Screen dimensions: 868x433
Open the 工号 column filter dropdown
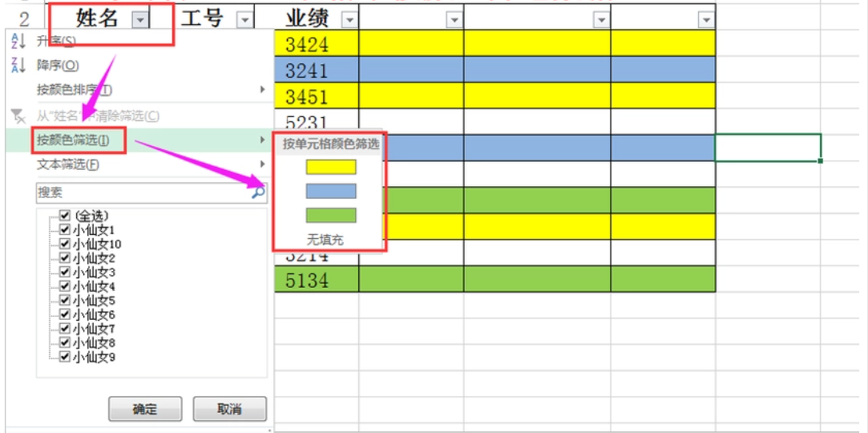[x=244, y=21]
